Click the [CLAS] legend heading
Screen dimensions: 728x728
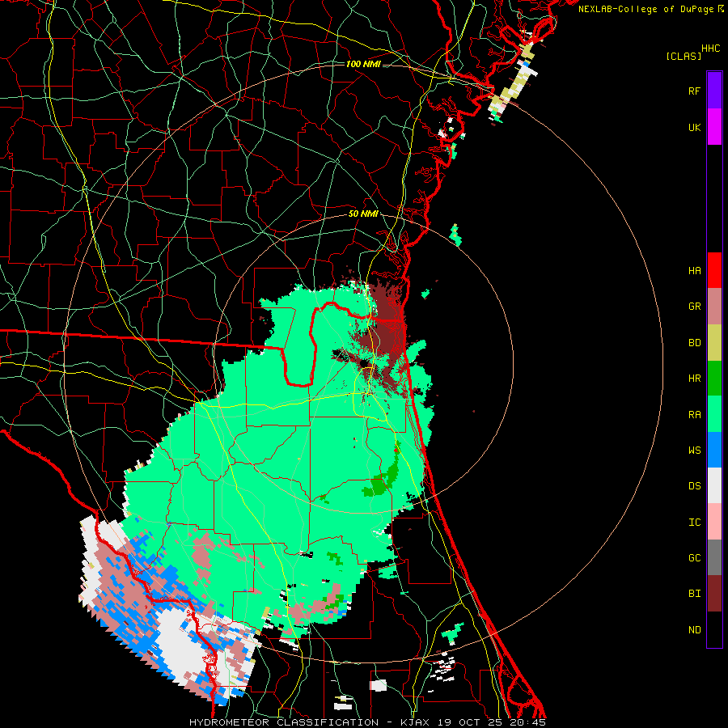pos(684,56)
